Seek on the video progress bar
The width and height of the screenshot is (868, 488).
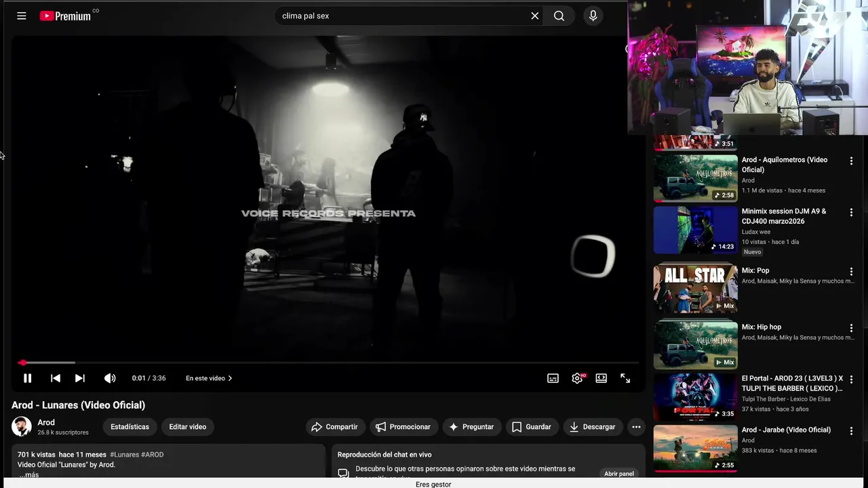click(x=329, y=363)
